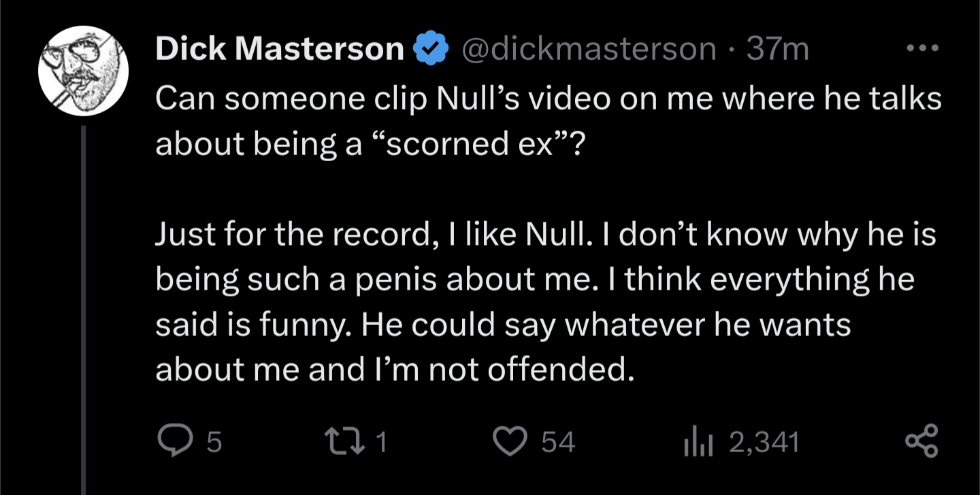
Task: Click the 2,341 views count
Action: [x=764, y=443]
